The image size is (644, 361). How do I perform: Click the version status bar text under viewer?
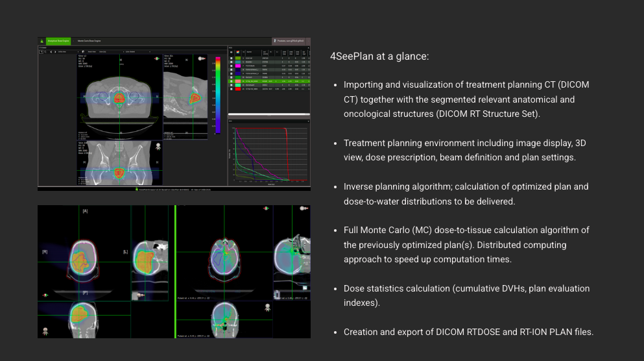174,189
